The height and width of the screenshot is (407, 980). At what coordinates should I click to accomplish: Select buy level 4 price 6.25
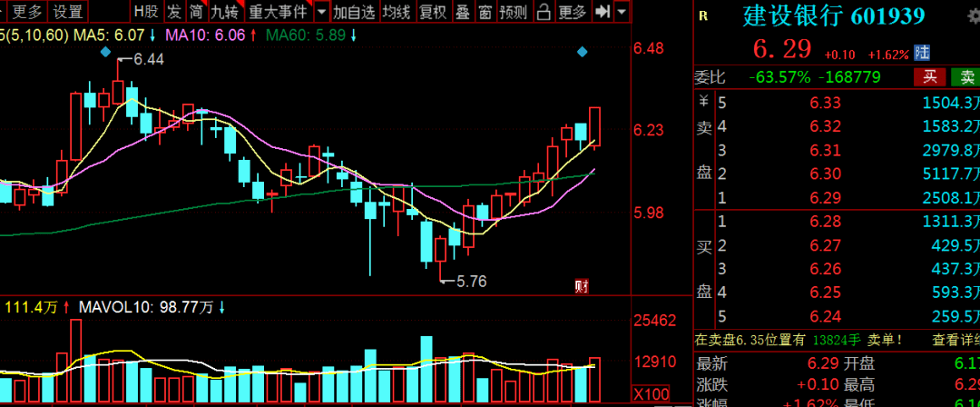826,293
